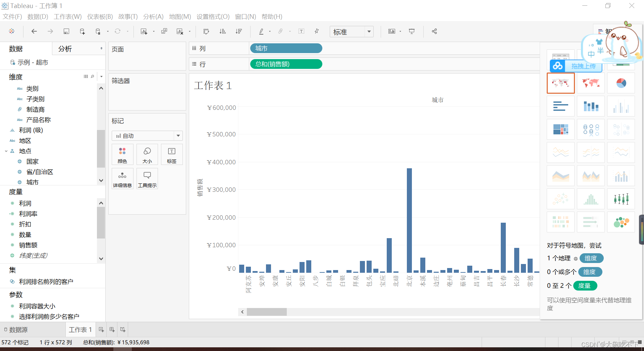Open the 数据(D) menu
The width and height of the screenshot is (644, 351).
(38, 16)
